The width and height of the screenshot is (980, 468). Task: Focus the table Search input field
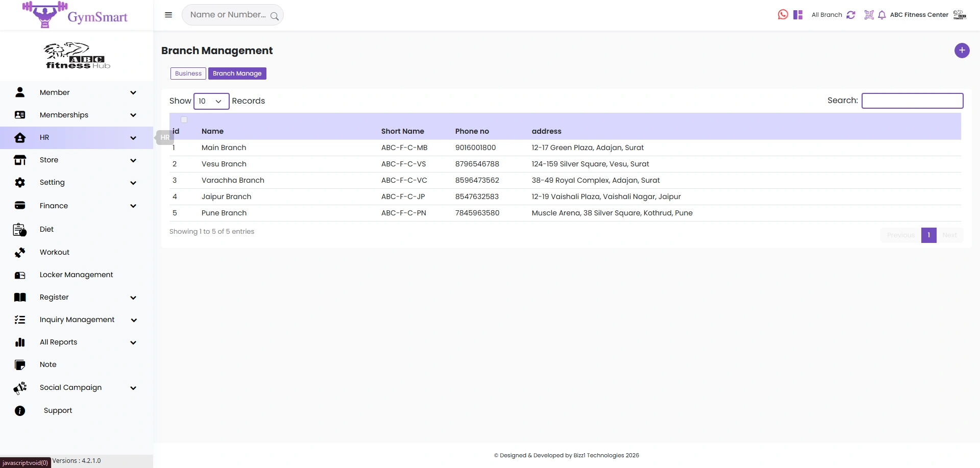(913, 101)
